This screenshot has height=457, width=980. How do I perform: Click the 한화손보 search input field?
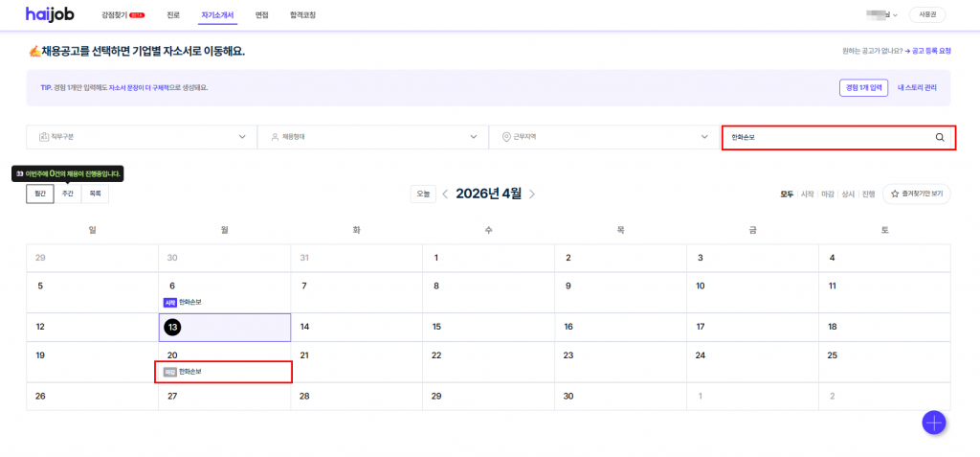coord(825,137)
